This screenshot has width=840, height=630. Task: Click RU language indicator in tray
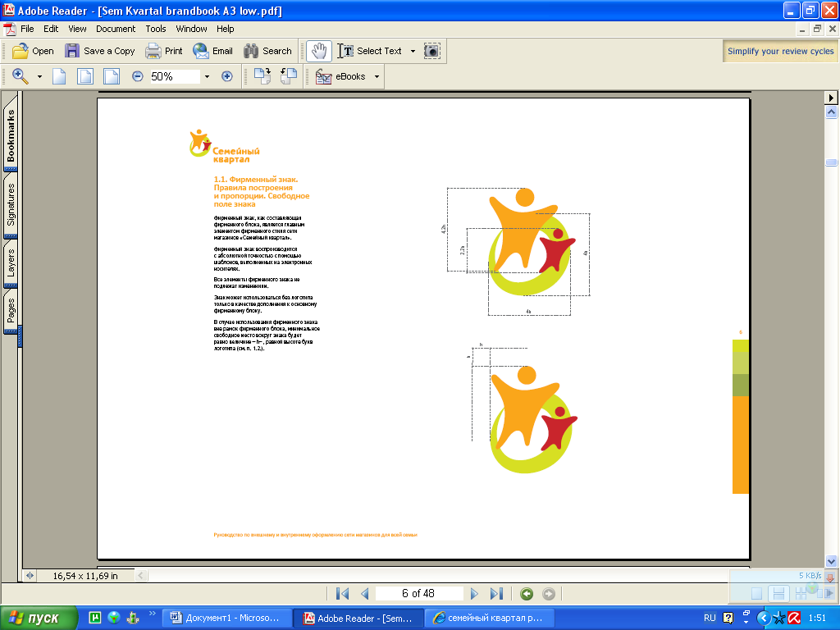[710, 618]
